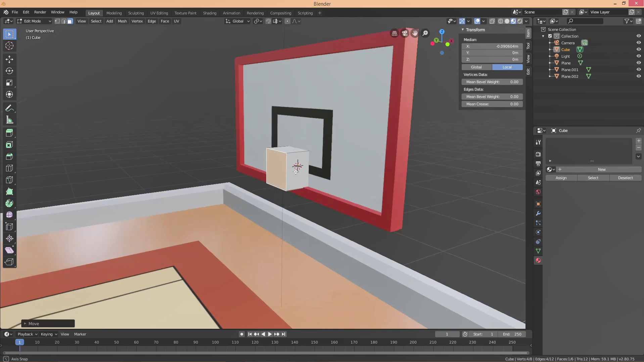Click the zoom view magnifier icon
Viewport: 644px width, 362px height.
[425, 33]
